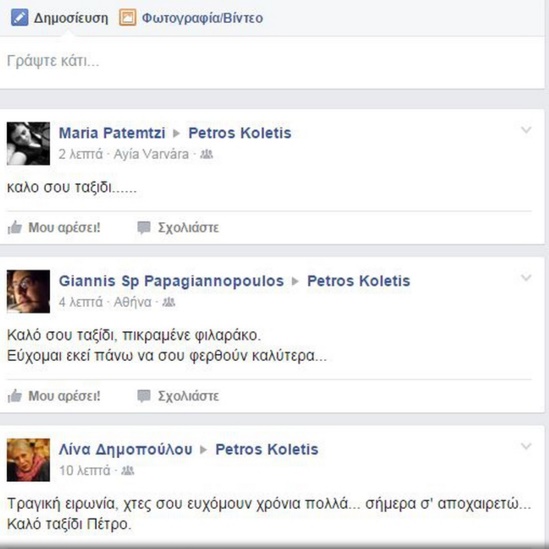Click the friends audience icon on Maria's post
549x549 pixels.
[x=206, y=154]
